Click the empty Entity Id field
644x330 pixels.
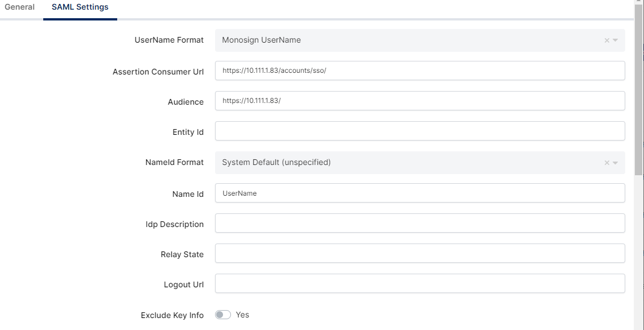[420, 131]
